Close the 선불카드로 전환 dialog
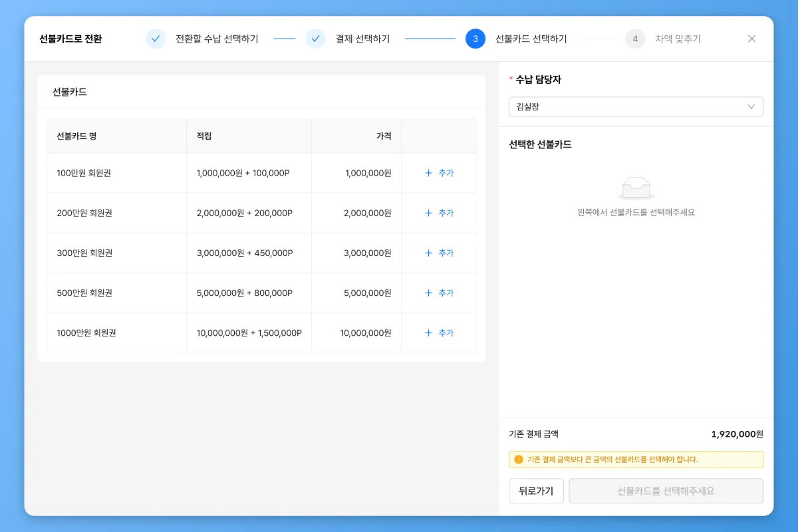The image size is (798, 532). point(751,39)
